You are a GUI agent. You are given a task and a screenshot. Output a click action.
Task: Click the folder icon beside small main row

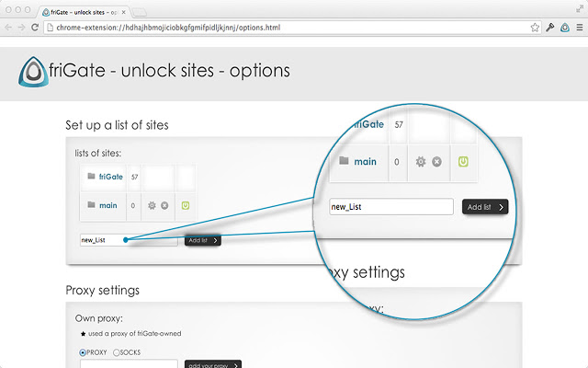91,204
